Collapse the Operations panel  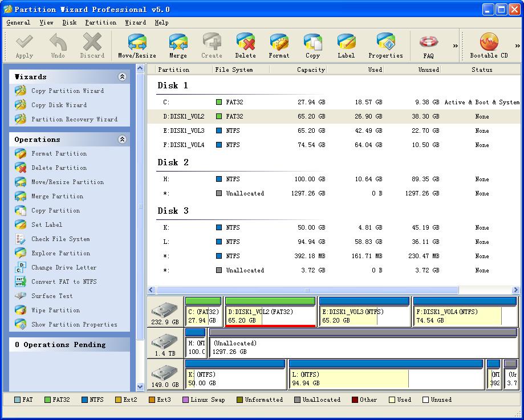click(x=122, y=140)
